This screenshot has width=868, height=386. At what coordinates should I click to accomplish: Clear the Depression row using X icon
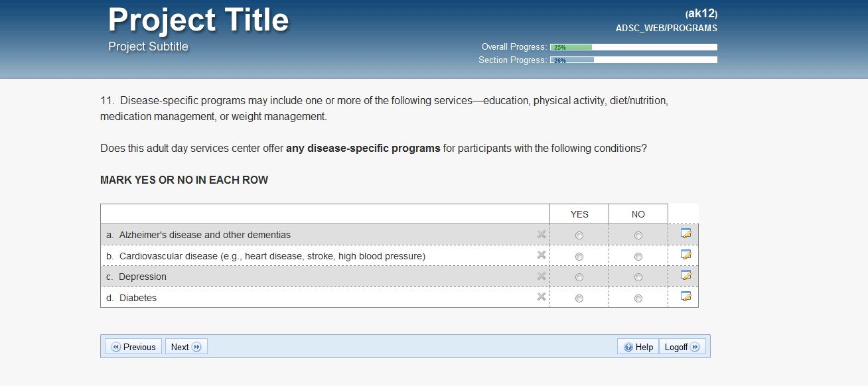[542, 276]
